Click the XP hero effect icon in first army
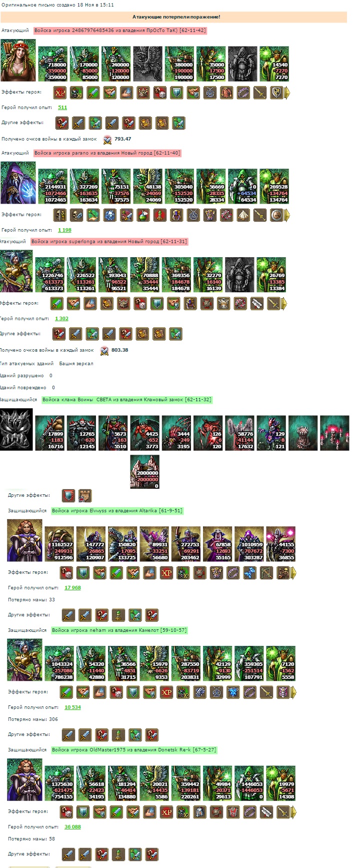Viewport: 356px width, 868px height. pyautogui.click(x=60, y=93)
